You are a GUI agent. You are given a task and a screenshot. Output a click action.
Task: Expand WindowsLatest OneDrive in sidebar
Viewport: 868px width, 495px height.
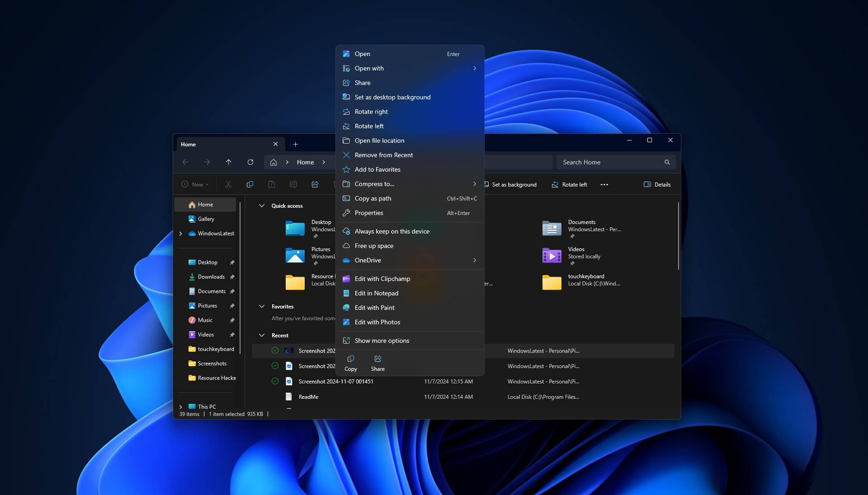click(181, 233)
